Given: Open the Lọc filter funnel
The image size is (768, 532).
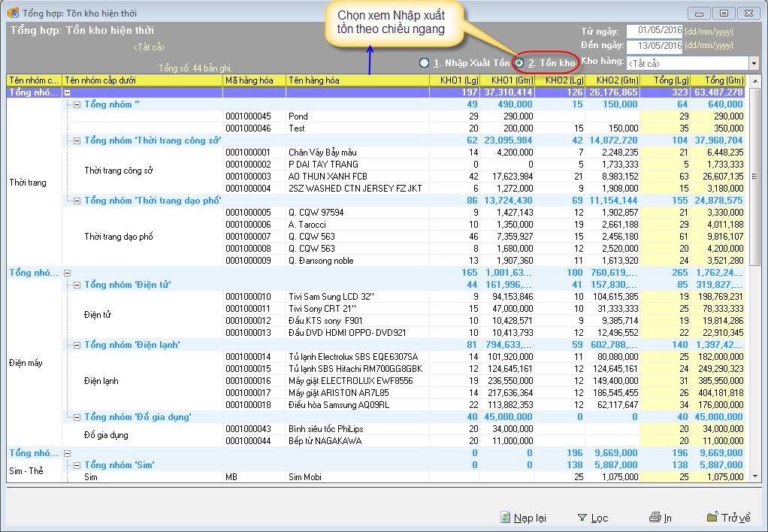Looking at the screenshot, I should click(592, 518).
